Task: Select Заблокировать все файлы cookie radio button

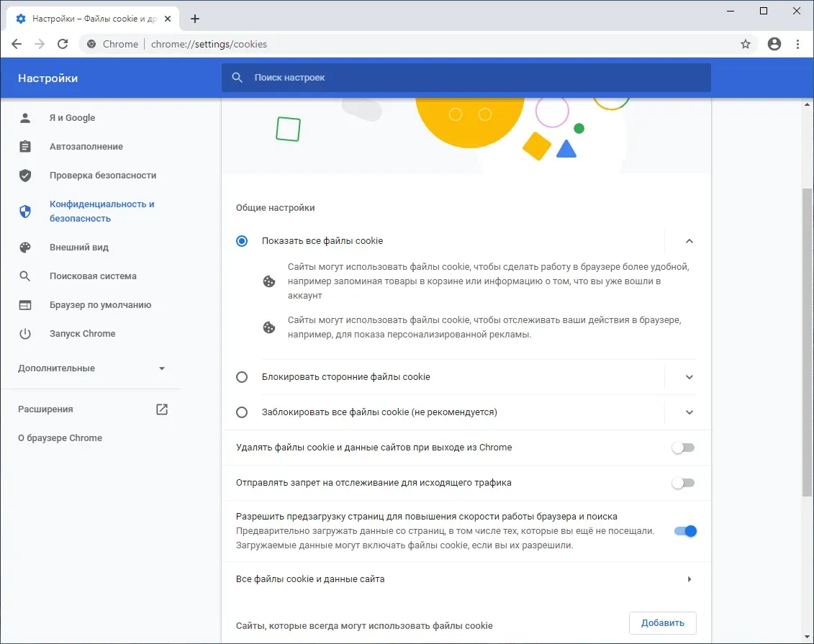Action: point(242,412)
